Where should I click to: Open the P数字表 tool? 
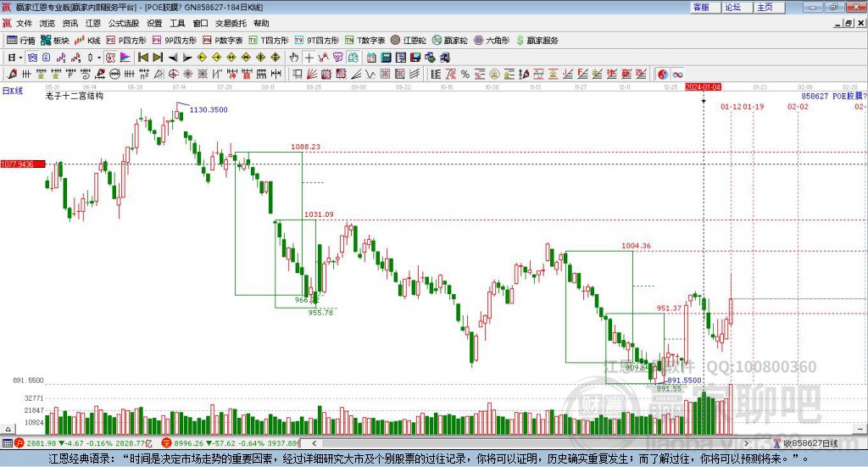223,41
